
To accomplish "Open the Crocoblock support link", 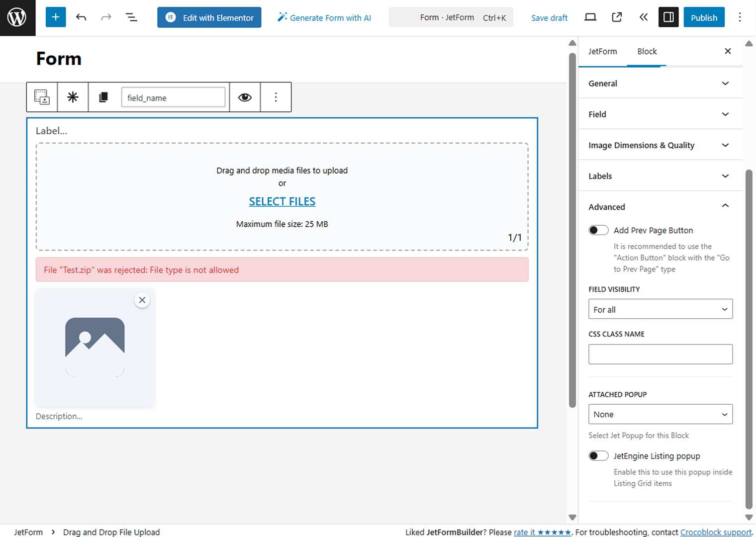I will point(716,532).
